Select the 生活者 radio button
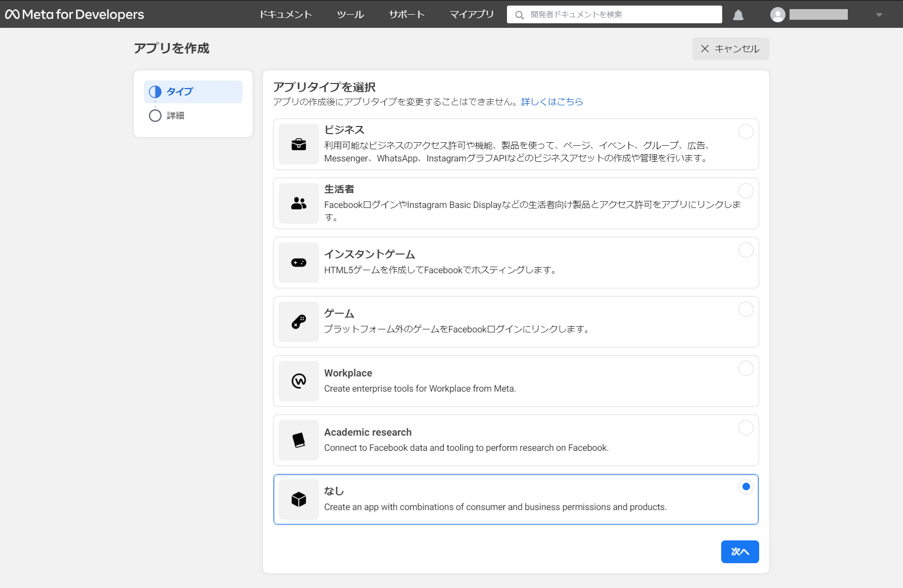 coord(745,191)
